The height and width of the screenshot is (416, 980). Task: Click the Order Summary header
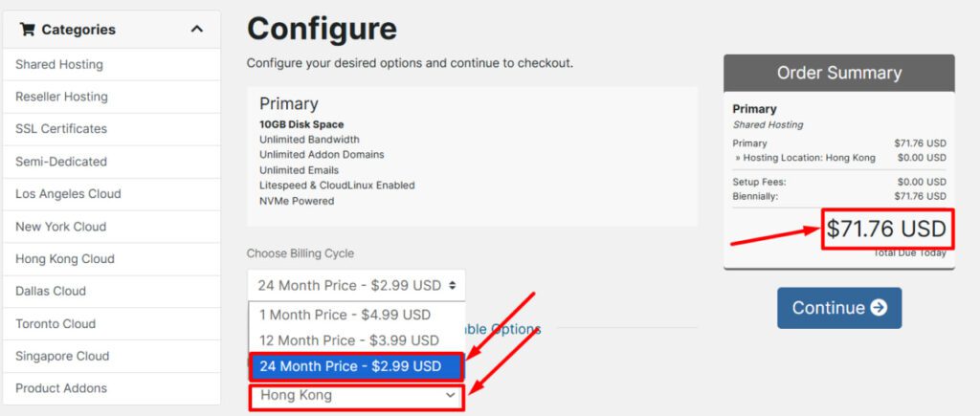pos(838,73)
